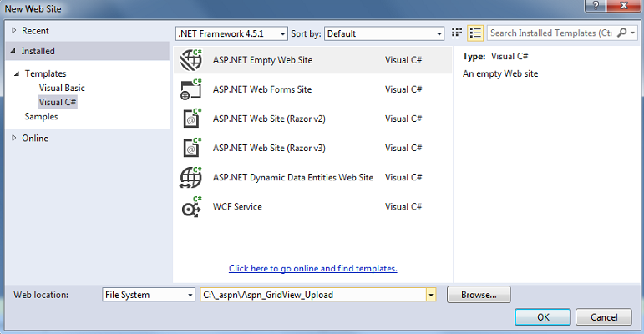Select the ASP.NET Empty Web Site template
The width and height of the screenshot is (644, 334).
pyautogui.click(x=312, y=60)
